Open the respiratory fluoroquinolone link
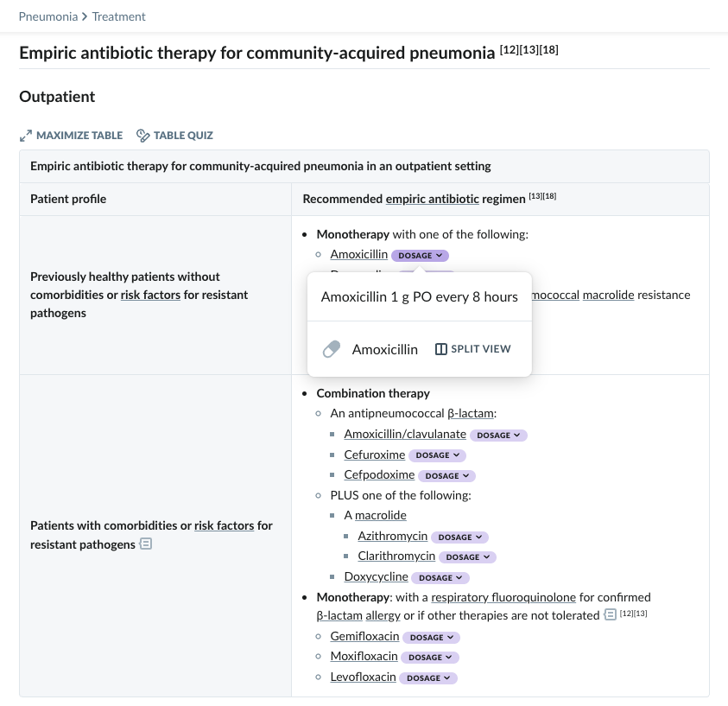This screenshot has width=728, height=706. tap(503, 597)
